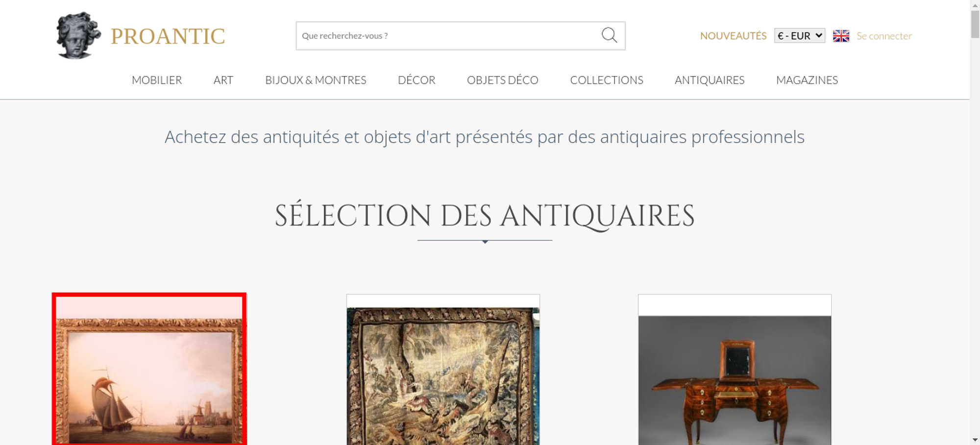Select OBJETS DÉCO in navigation
The width and height of the screenshot is (980, 445).
point(503,80)
